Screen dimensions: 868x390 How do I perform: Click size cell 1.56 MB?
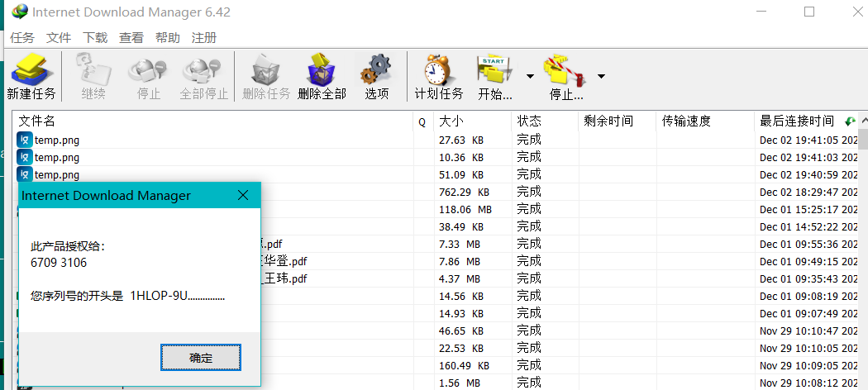(x=460, y=383)
